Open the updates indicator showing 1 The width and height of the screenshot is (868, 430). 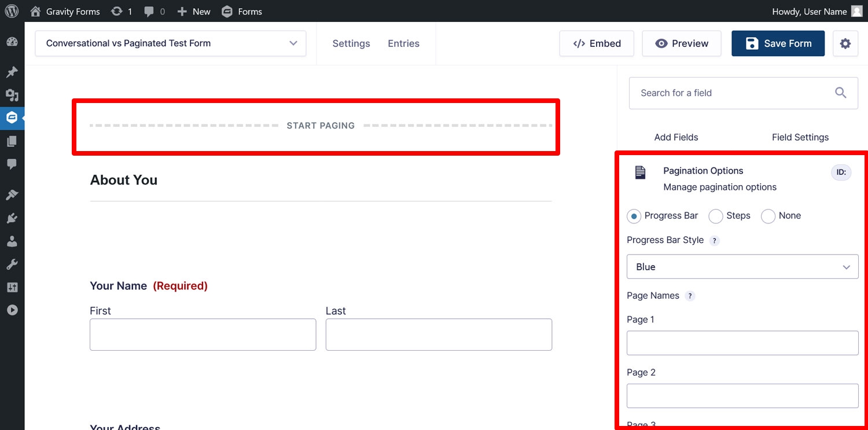(122, 11)
